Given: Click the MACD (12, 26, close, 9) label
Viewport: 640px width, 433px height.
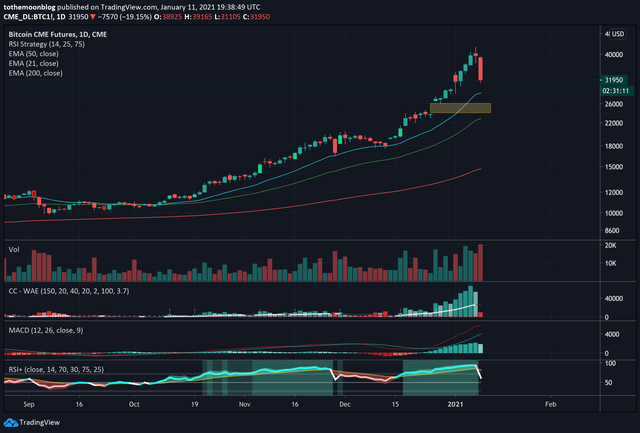Looking at the screenshot, I should pos(46,330).
